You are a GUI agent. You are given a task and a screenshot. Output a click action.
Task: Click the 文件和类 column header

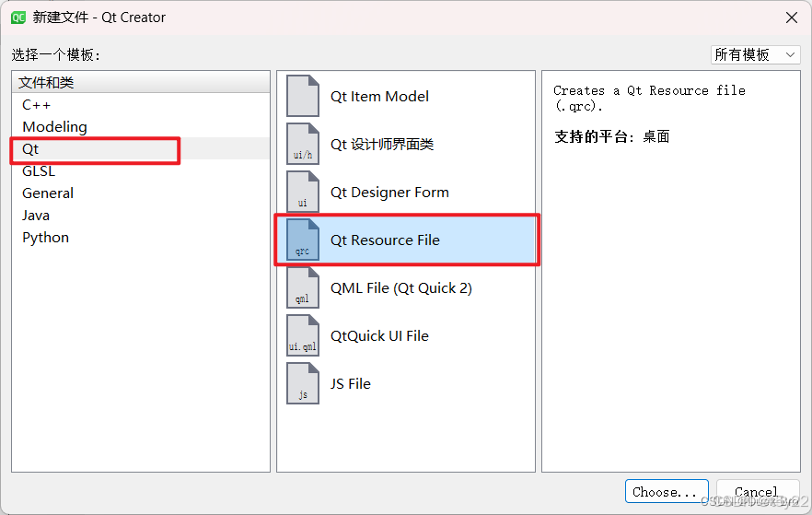140,82
